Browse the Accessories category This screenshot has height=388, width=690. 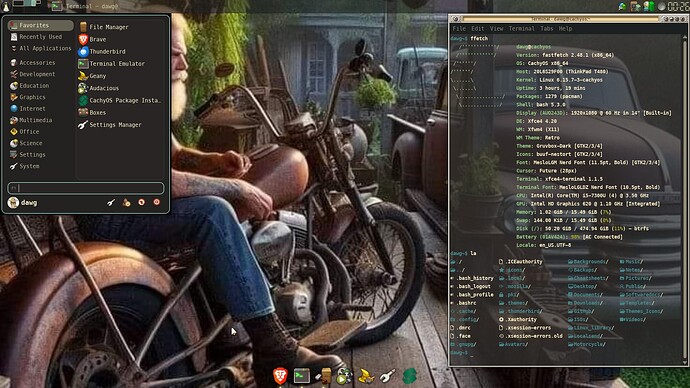41,63
